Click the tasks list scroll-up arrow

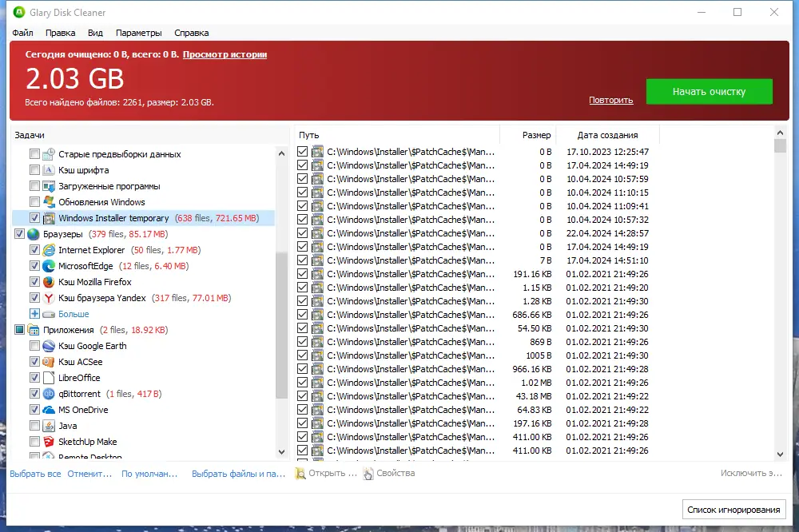[281, 153]
